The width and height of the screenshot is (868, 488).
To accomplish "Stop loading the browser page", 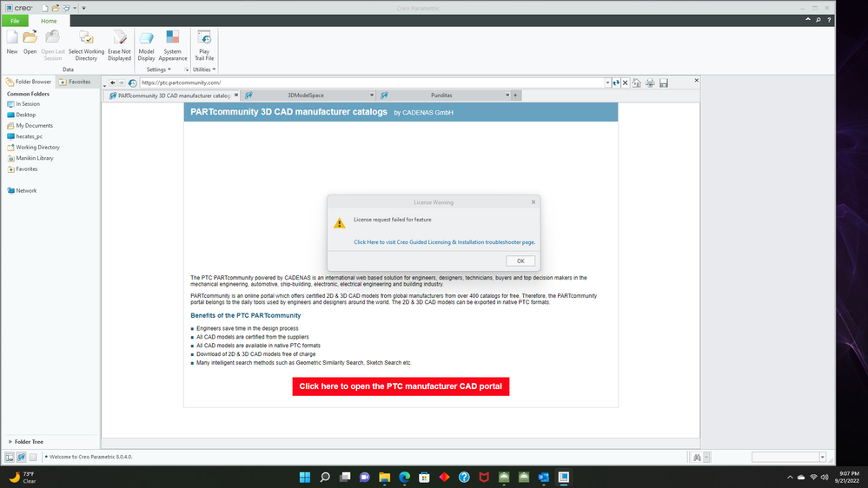I will [626, 83].
